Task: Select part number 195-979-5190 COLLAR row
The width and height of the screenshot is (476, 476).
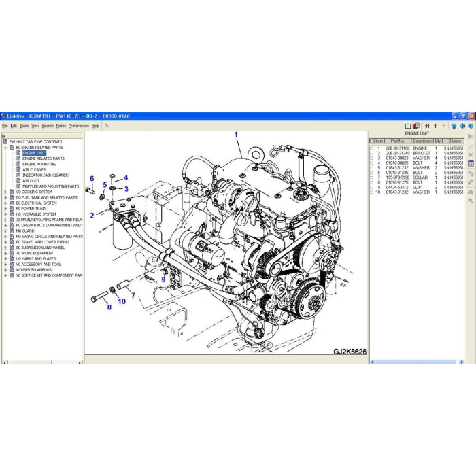Action: pyautogui.click(x=418, y=177)
